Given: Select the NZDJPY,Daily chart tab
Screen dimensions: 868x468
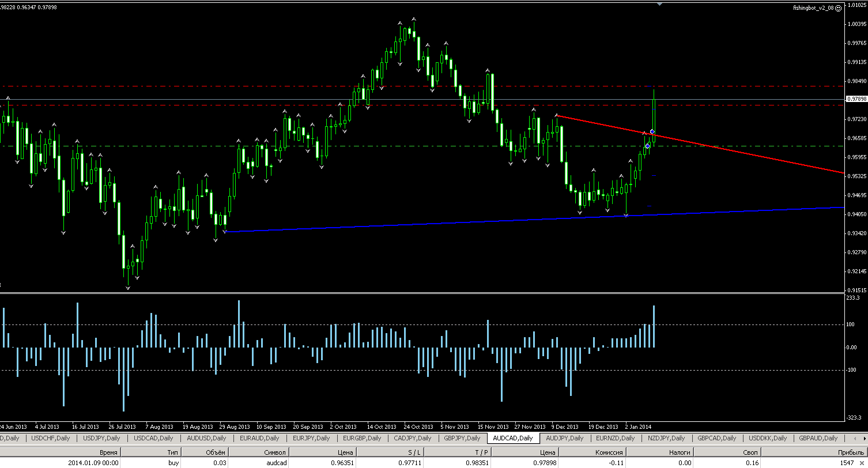Looking at the screenshot, I should point(666,439).
